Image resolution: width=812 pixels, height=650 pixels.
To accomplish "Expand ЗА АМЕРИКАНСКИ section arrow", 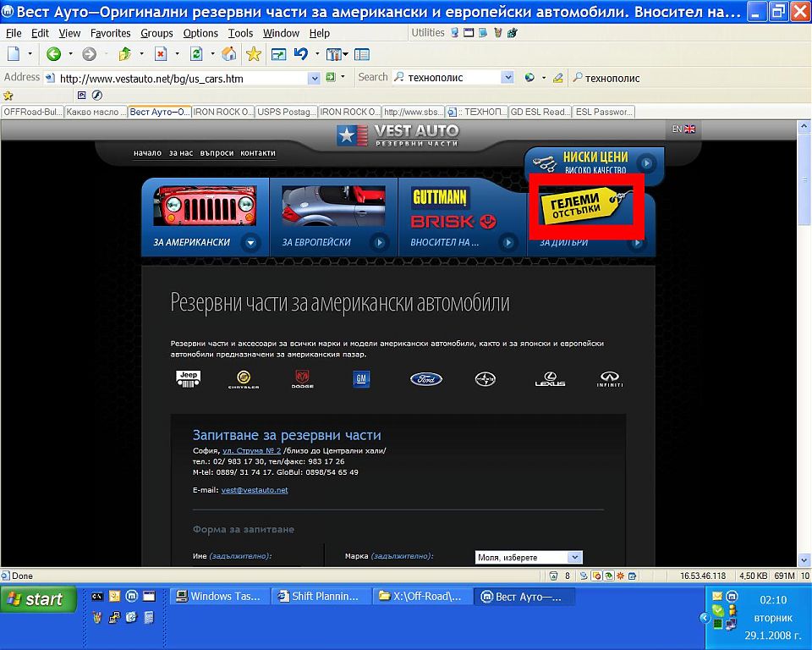I will coord(250,242).
